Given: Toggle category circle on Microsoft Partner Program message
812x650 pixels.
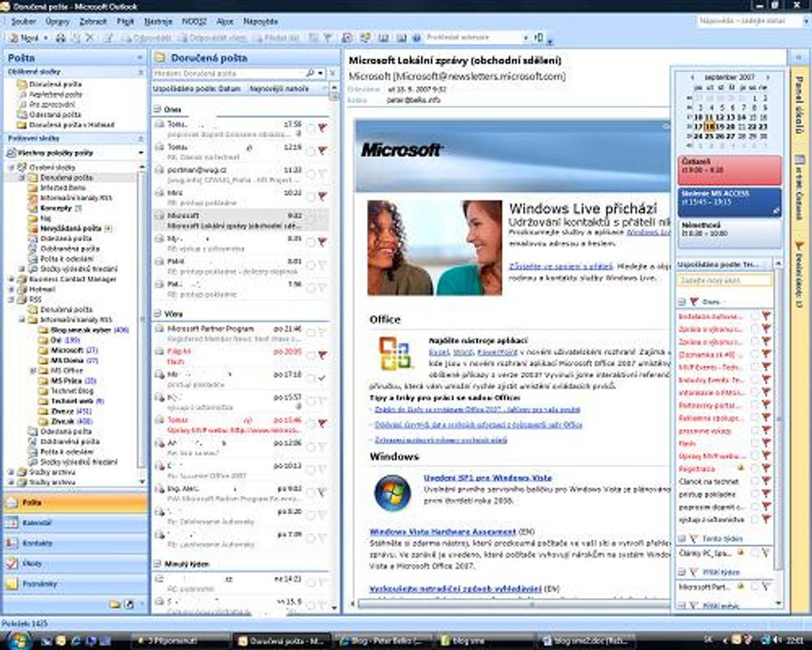Looking at the screenshot, I should [311, 333].
